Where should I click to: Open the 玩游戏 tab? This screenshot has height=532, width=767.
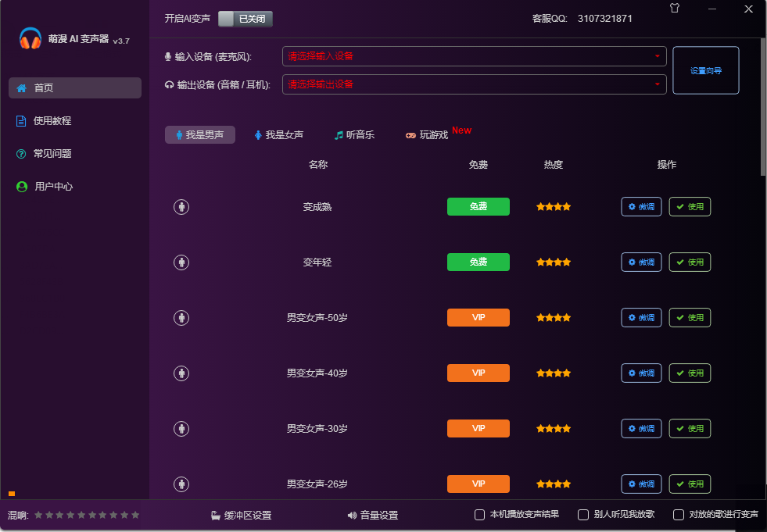coord(427,135)
